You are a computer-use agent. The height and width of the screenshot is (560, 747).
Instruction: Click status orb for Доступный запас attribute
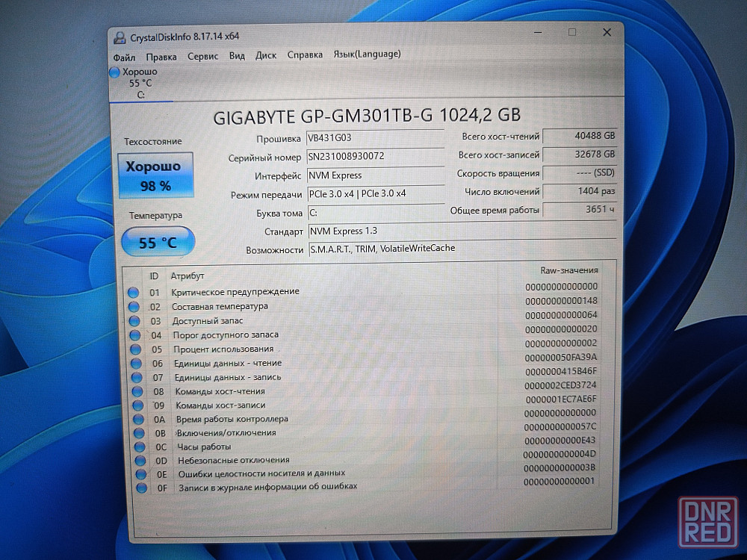135,320
